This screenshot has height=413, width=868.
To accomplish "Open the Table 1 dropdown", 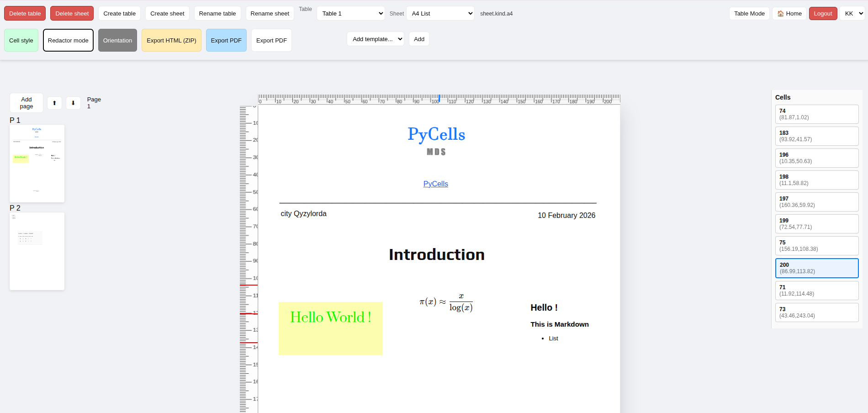I will click(350, 13).
